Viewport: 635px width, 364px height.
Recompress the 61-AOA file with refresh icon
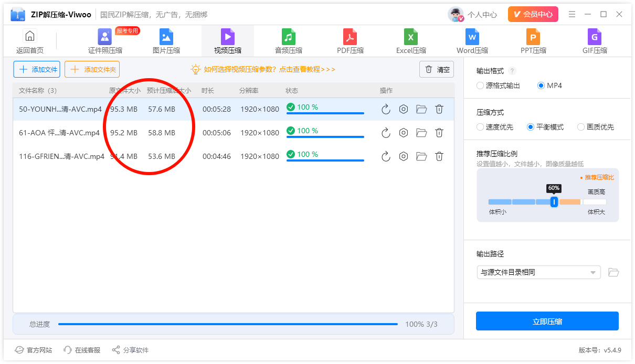[386, 133]
